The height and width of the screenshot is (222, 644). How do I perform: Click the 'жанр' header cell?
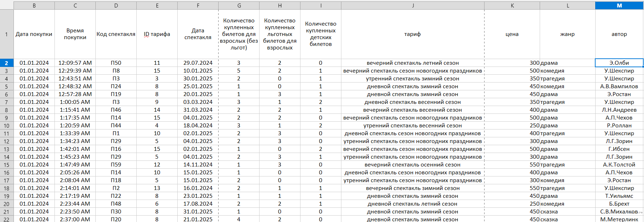[567, 34]
